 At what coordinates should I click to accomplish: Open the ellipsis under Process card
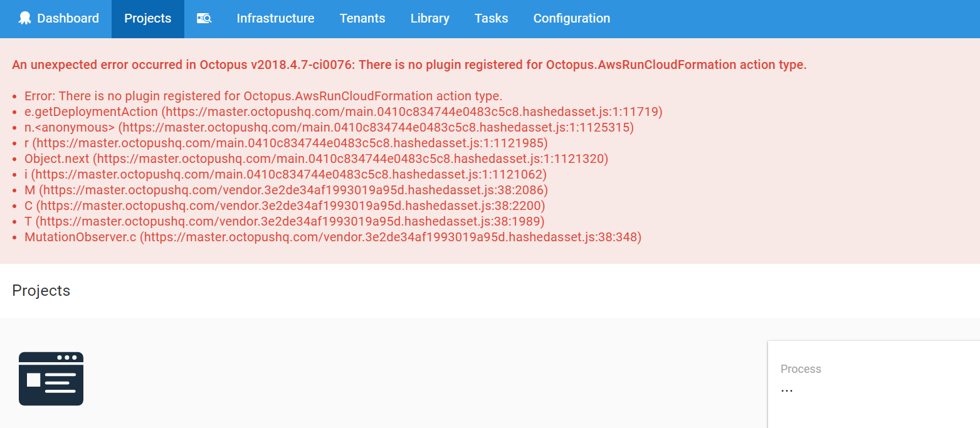[787, 389]
